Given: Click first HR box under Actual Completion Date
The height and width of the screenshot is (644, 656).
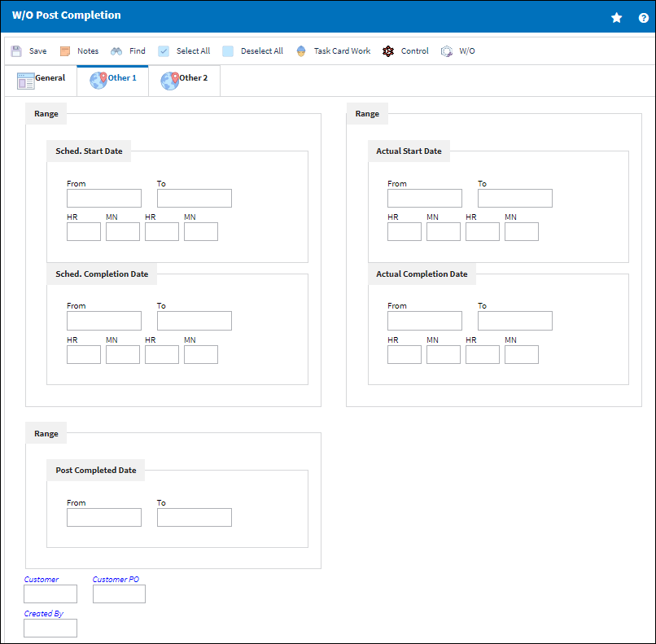Looking at the screenshot, I should pos(405,355).
